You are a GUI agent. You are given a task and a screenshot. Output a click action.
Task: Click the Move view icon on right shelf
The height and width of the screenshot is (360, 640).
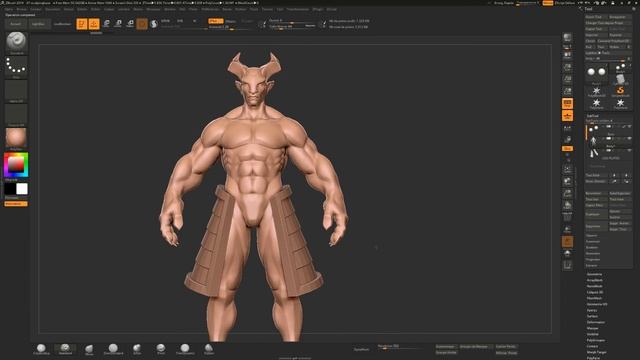pyautogui.click(x=567, y=181)
